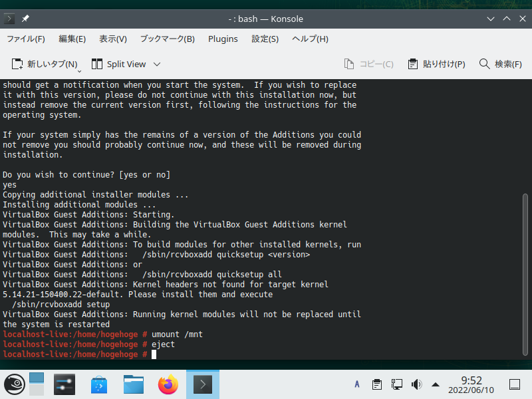The height and width of the screenshot is (399, 532).
Task: Switch to the first virtual desktop in pager
Action: (x=37, y=378)
